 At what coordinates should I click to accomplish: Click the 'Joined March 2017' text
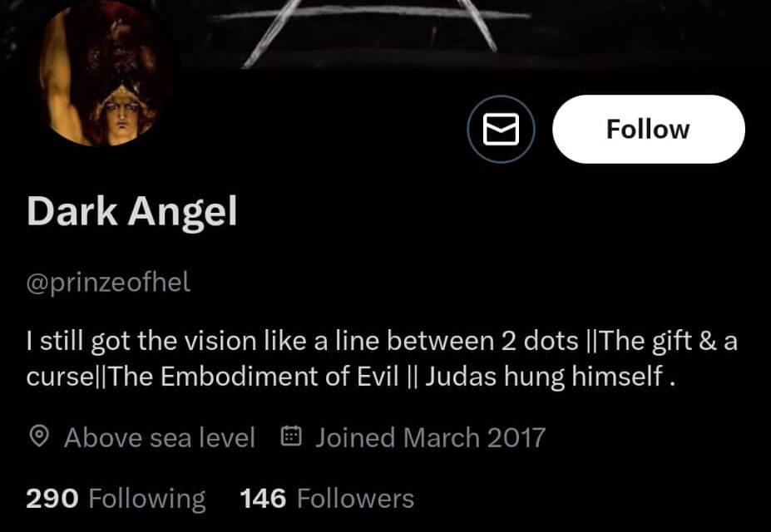[430, 437]
